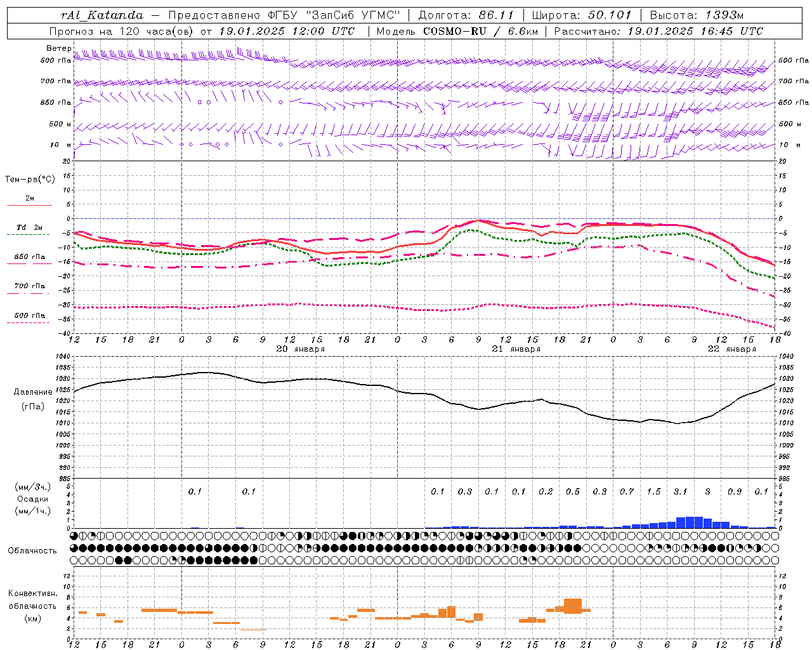Click the 'Конвективн.' convective cloud label

(33, 594)
